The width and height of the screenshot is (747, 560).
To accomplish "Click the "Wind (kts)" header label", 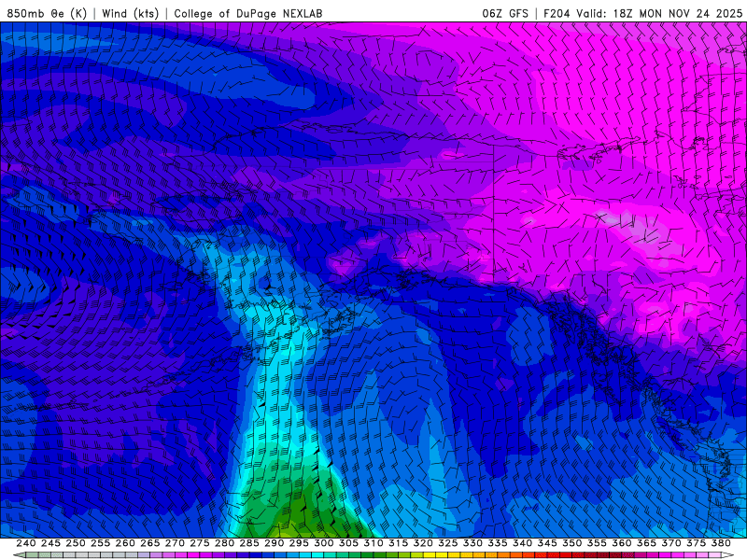I will tap(130, 13).
